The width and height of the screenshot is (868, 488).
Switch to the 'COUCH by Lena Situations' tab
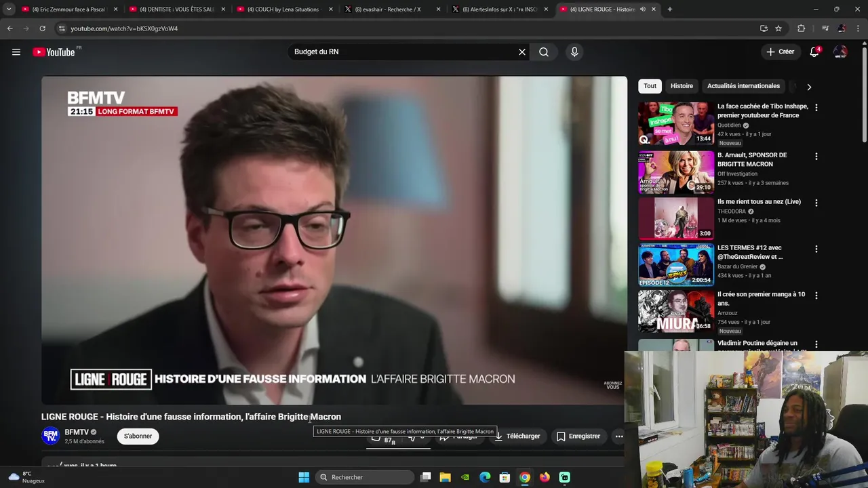point(285,9)
